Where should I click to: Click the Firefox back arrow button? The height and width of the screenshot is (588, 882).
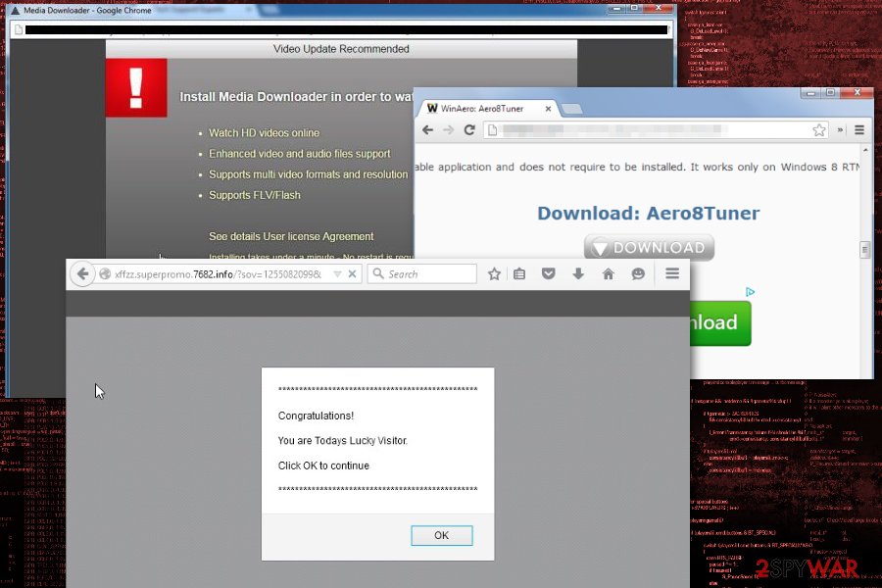pos(82,274)
